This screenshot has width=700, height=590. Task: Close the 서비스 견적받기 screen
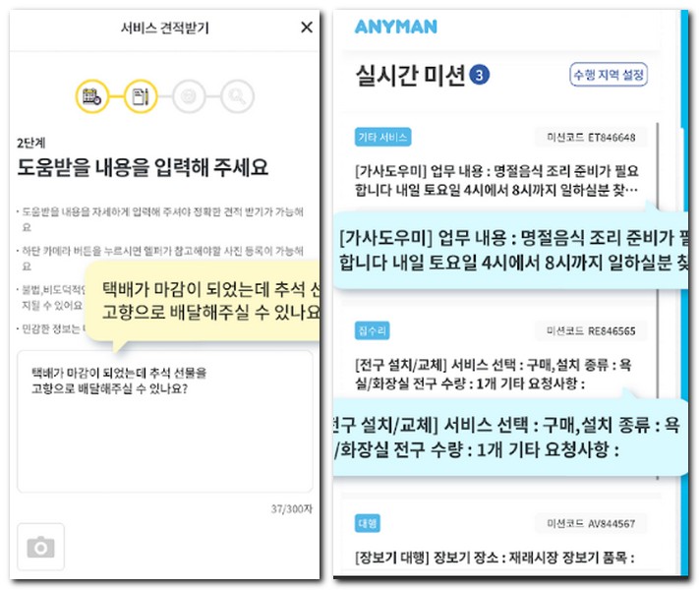[x=307, y=28]
